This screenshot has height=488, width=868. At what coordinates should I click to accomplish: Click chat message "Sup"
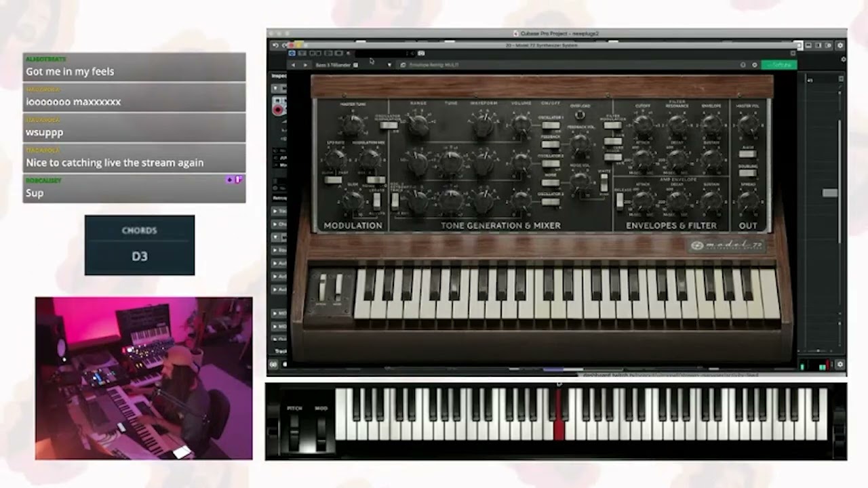[35, 193]
